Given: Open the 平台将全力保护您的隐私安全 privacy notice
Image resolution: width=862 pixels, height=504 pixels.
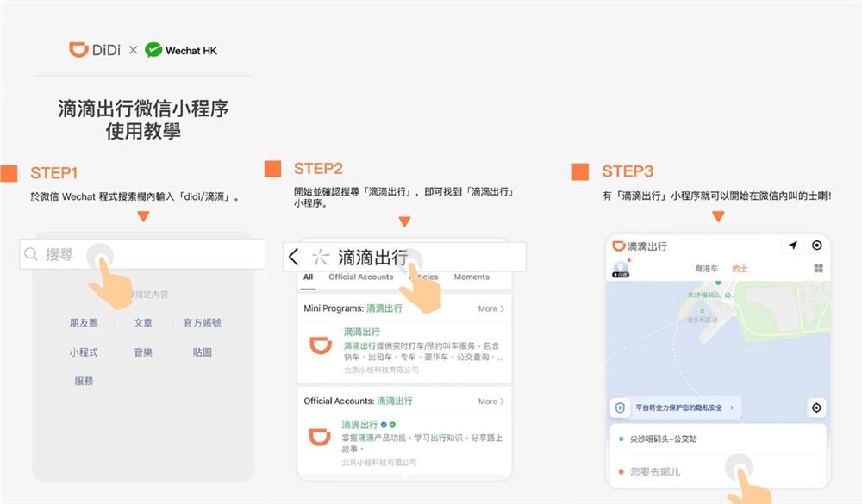Looking at the screenshot, I should click(679, 408).
